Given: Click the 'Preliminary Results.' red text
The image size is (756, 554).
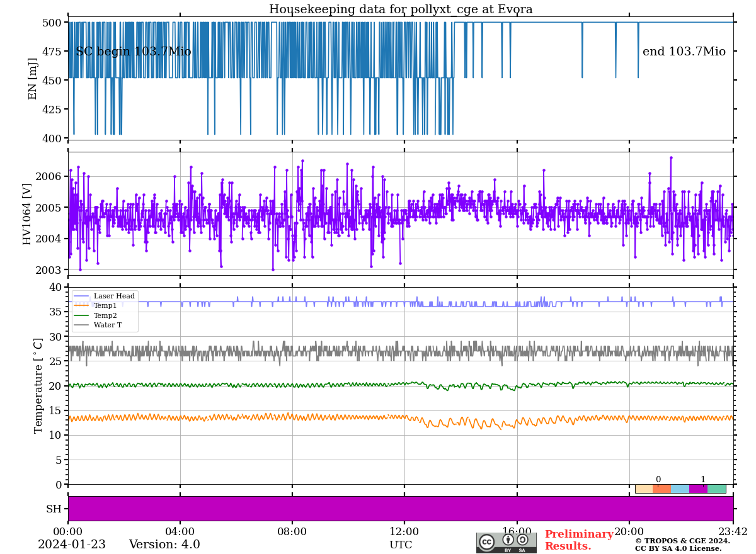Looking at the screenshot, I should (579, 540).
